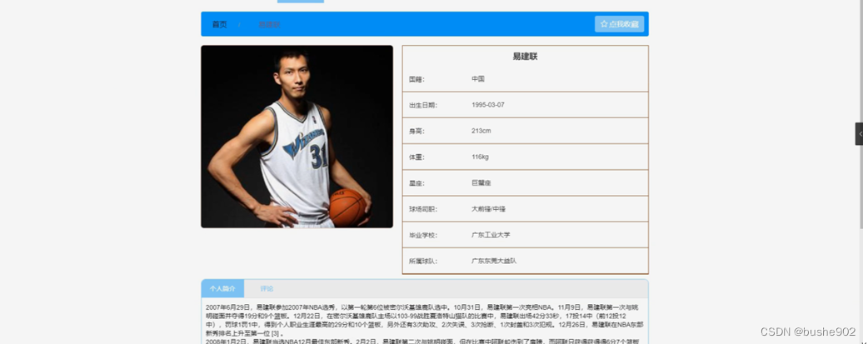Click the 毕业学校 label

point(423,236)
